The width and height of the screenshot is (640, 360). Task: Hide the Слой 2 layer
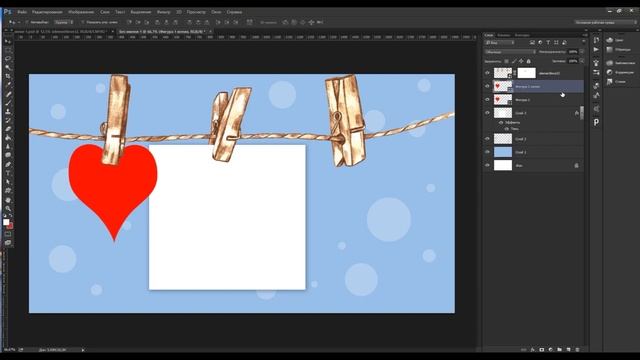(487, 139)
